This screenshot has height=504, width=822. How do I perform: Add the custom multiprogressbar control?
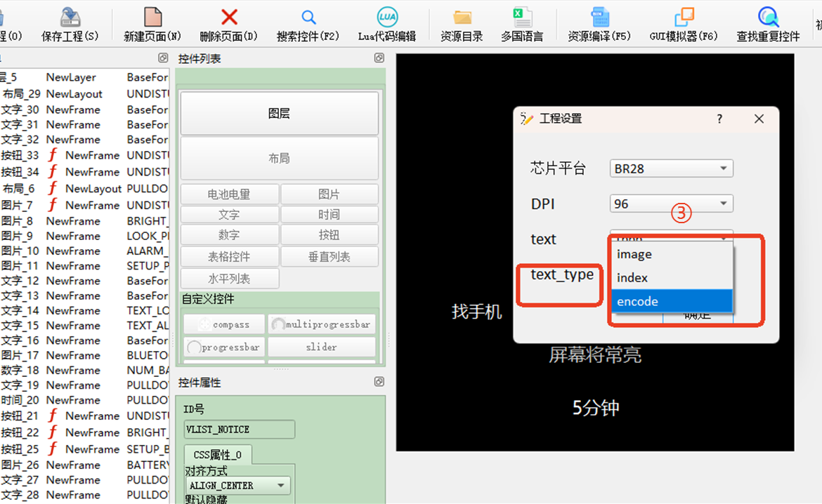(322, 324)
